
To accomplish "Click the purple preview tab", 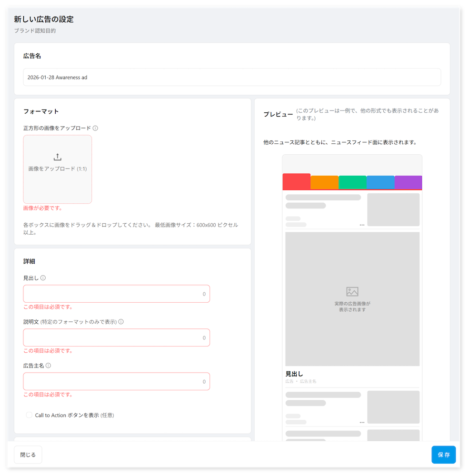I will coord(408,183).
